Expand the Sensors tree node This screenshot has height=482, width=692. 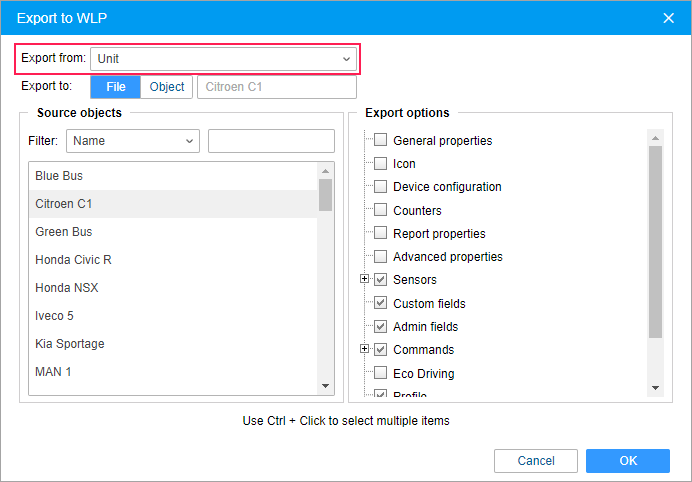pos(364,279)
